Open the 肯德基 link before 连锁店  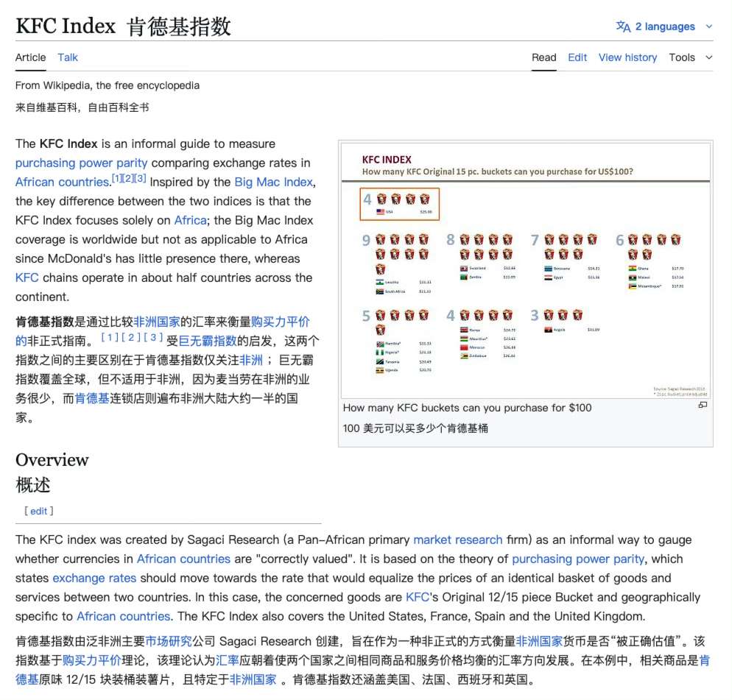[92, 398]
